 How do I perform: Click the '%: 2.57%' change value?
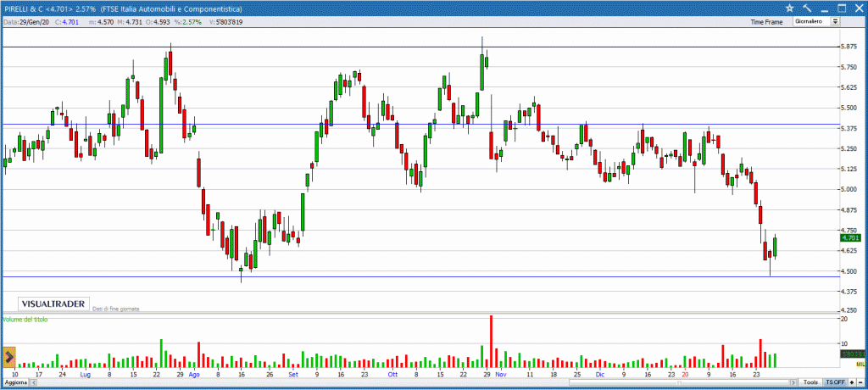tap(186, 21)
